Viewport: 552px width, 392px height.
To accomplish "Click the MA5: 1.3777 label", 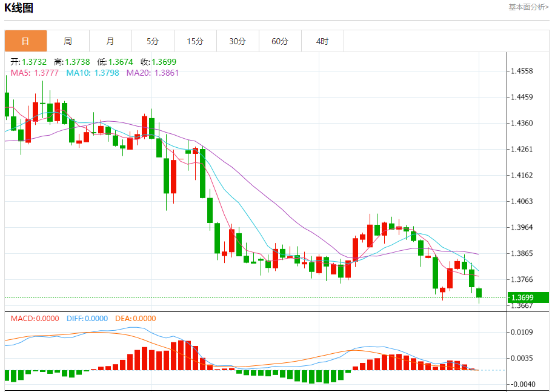I will [x=35, y=73].
